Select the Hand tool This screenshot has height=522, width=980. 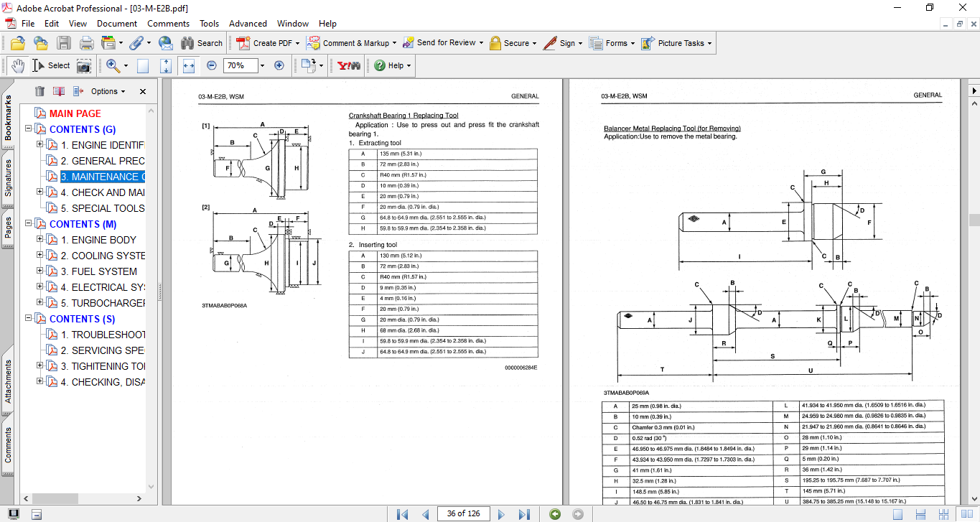point(17,65)
